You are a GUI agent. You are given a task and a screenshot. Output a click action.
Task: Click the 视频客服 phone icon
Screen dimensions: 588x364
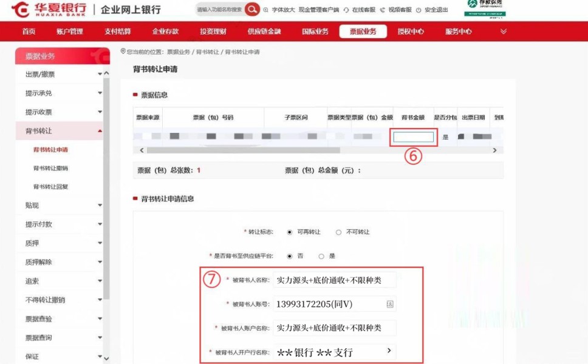(382, 10)
